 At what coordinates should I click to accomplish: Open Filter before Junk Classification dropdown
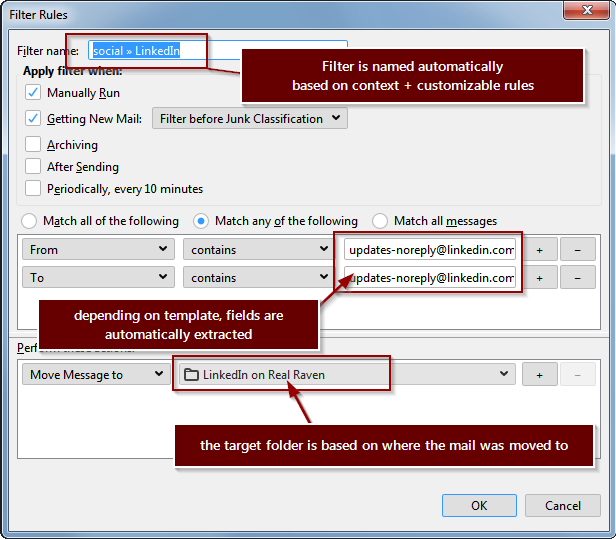click(250, 118)
